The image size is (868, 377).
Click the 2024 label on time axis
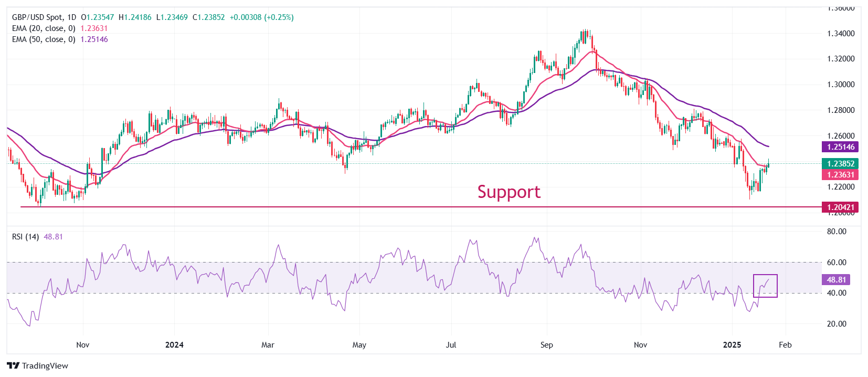coord(174,345)
